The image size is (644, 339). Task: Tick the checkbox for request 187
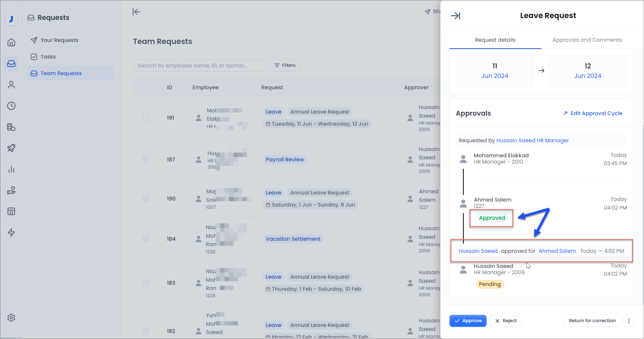(x=146, y=160)
